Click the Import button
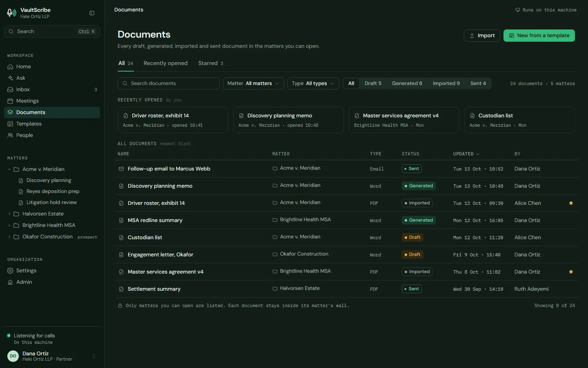588x368 pixels. tap(482, 36)
